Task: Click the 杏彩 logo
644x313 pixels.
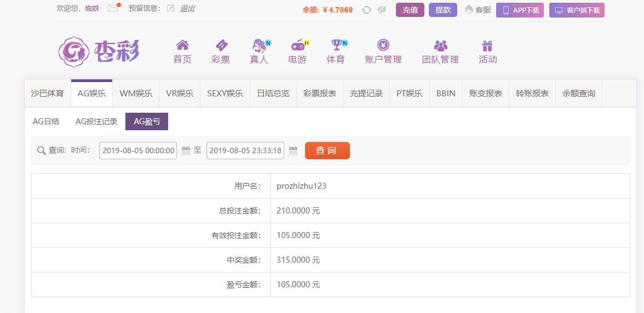Action: click(99, 51)
